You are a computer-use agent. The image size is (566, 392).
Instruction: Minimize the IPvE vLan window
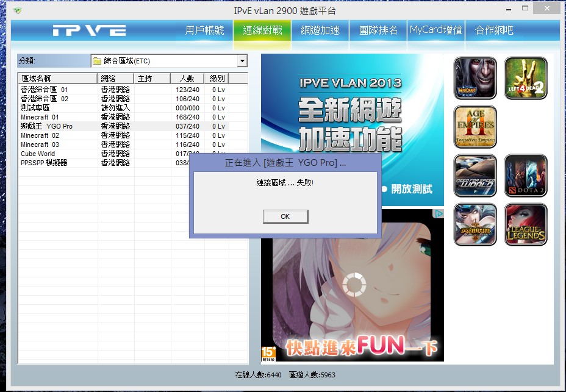[x=509, y=10]
